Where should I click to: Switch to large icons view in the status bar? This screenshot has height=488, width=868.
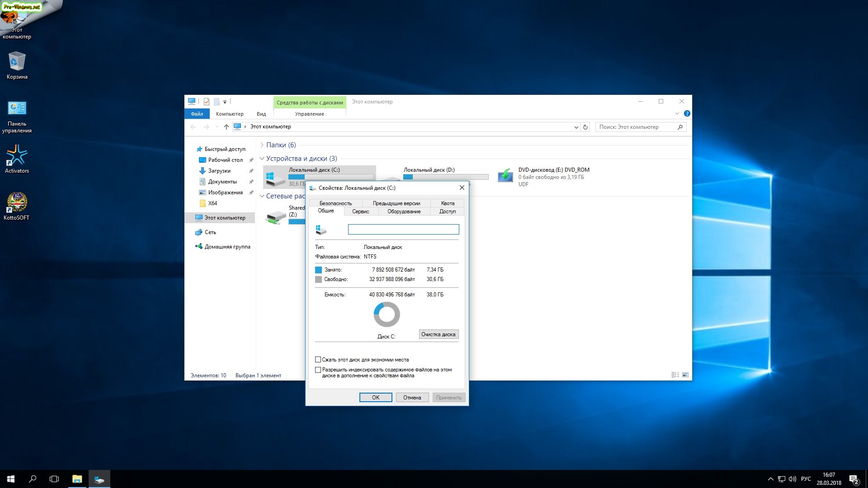point(685,375)
